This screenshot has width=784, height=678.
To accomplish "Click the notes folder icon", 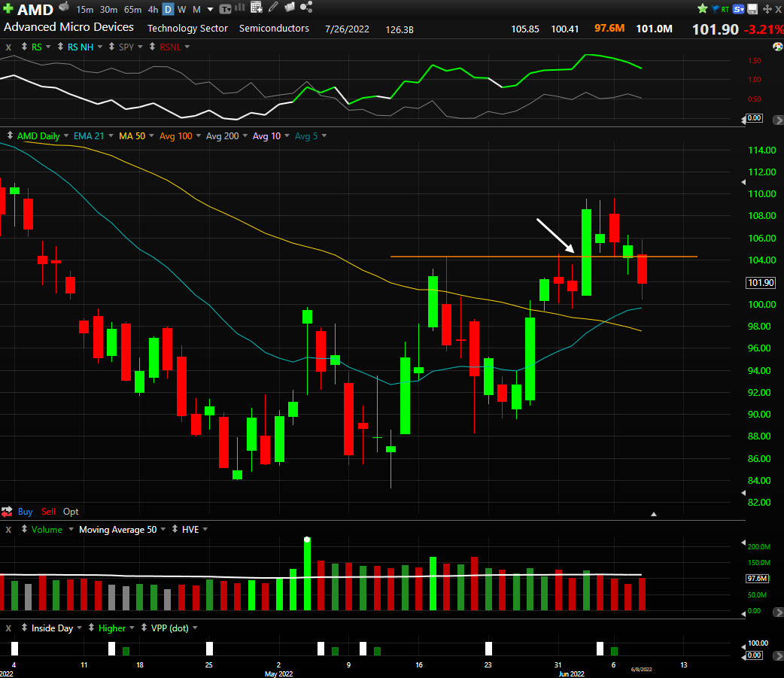I will pyautogui.click(x=290, y=7).
